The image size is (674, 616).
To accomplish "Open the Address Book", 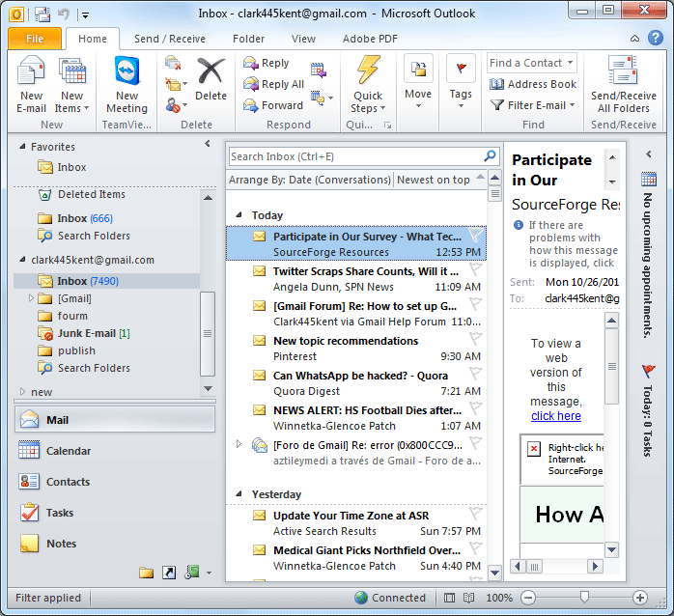I will click(x=533, y=84).
